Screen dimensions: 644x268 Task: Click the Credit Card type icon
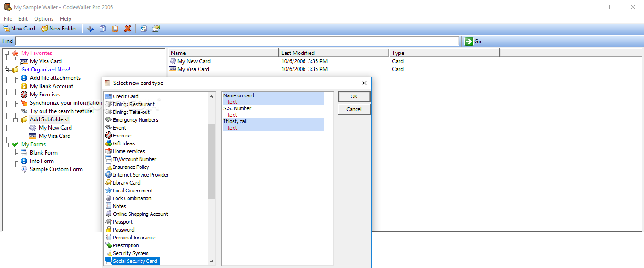tap(109, 96)
